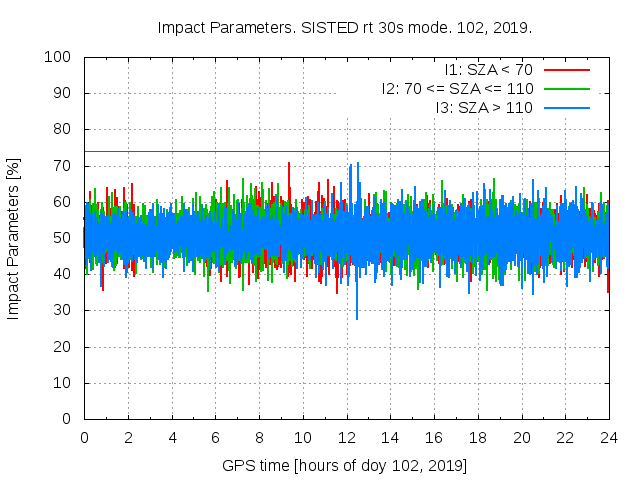Select the 'I1: SZA < 70' legend label
Screen dimensions: 640x480
click(488, 70)
